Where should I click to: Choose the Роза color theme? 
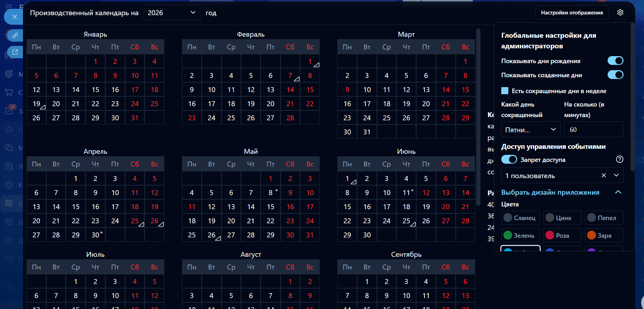562,235
